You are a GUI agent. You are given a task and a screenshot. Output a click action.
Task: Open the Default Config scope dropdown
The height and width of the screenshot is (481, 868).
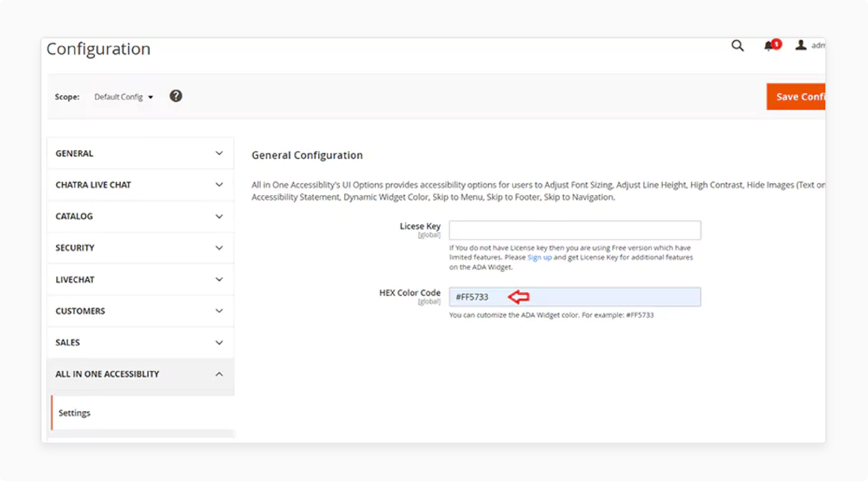pyautogui.click(x=123, y=97)
